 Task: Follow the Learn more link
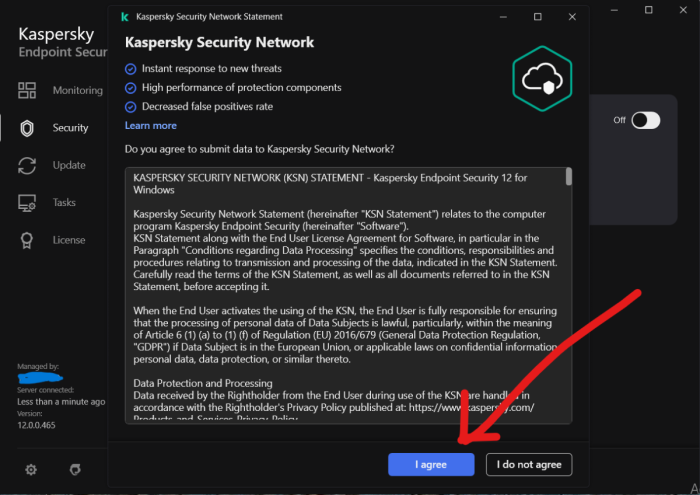click(x=150, y=126)
